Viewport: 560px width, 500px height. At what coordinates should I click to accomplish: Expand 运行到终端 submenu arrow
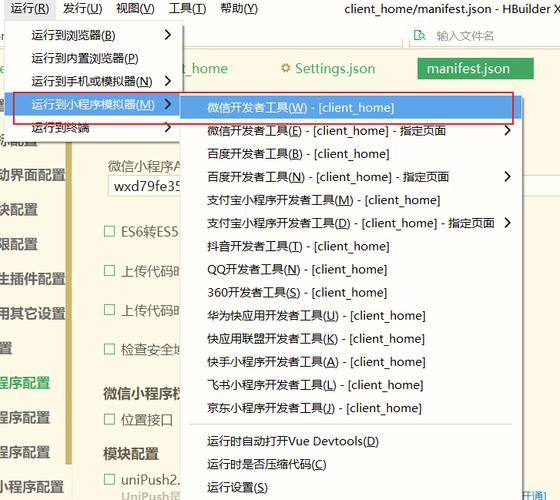(x=168, y=127)
